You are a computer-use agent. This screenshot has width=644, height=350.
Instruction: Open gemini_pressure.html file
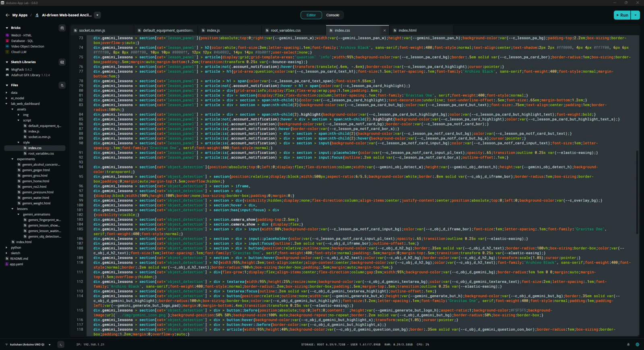pos(38,192)
